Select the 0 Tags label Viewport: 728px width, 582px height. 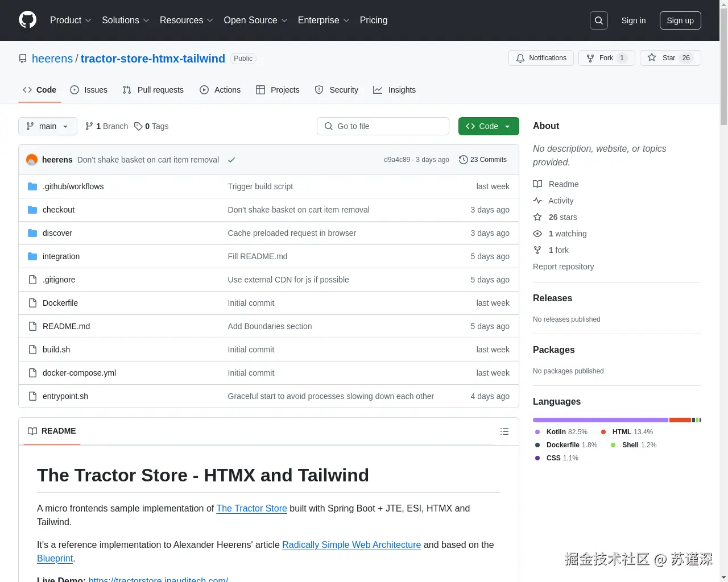point(151,126)
